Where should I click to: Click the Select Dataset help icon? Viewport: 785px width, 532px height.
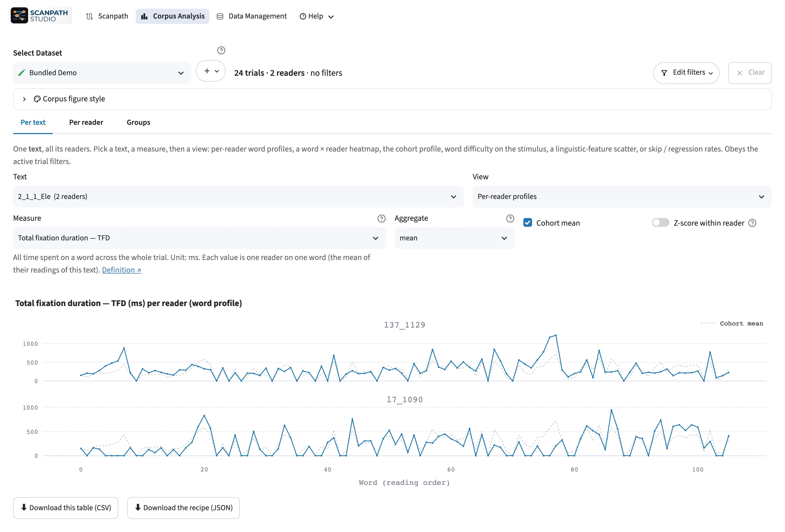221,50
